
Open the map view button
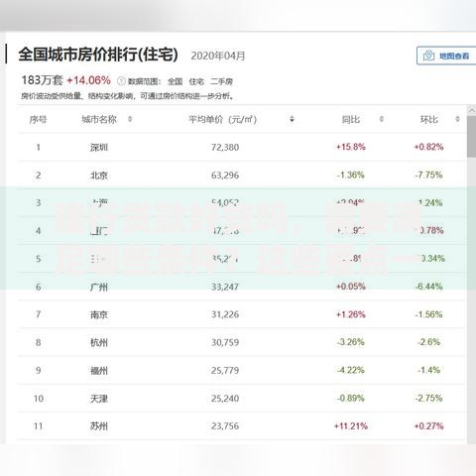pyautogui.click(x=446, y=56)
